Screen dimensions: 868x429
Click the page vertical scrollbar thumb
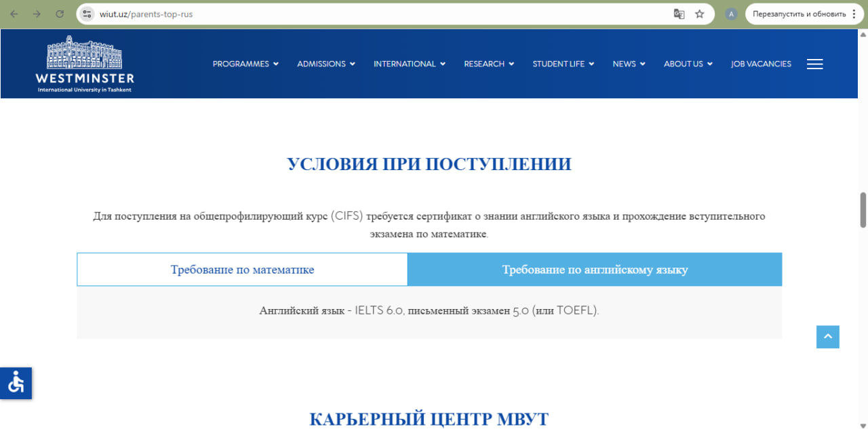coord(863,210)
